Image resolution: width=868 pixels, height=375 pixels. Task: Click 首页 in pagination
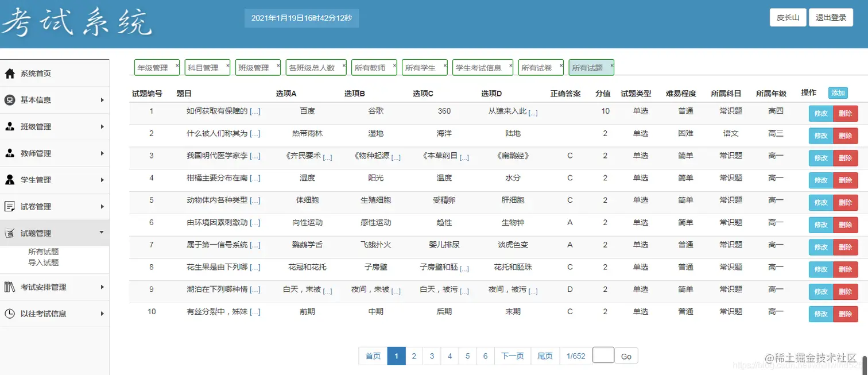pos(373,356)
